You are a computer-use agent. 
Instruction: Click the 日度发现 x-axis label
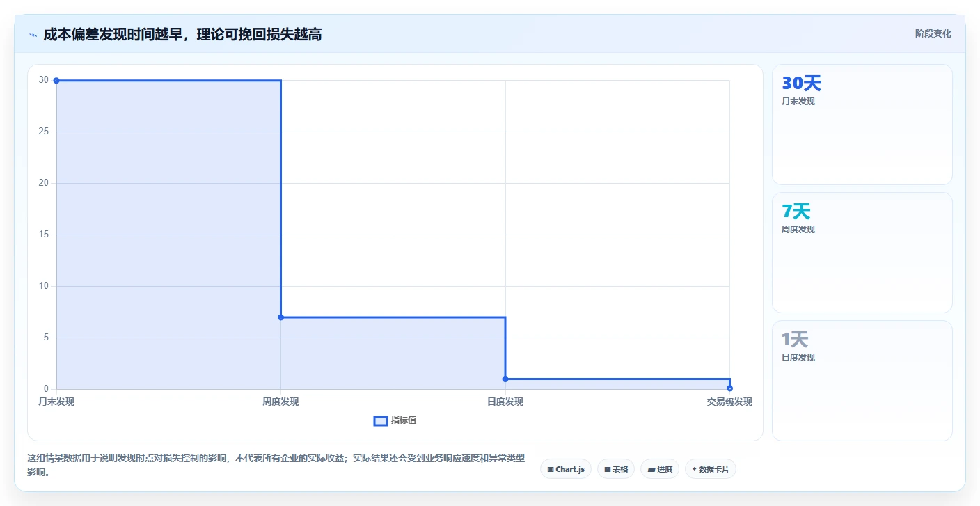point(505,402)
